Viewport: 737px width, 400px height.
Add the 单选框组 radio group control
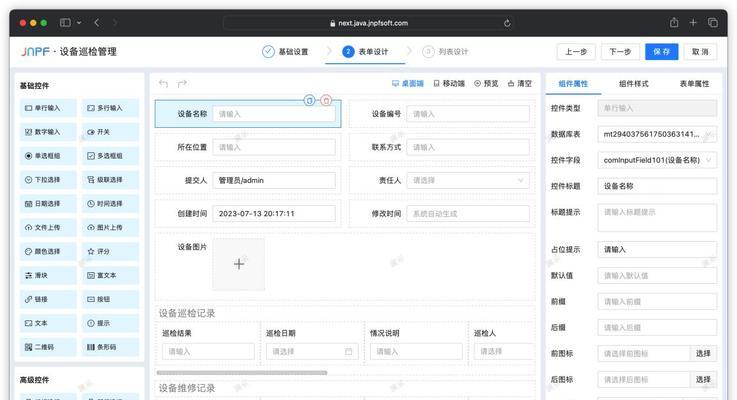tap(48, 156)
